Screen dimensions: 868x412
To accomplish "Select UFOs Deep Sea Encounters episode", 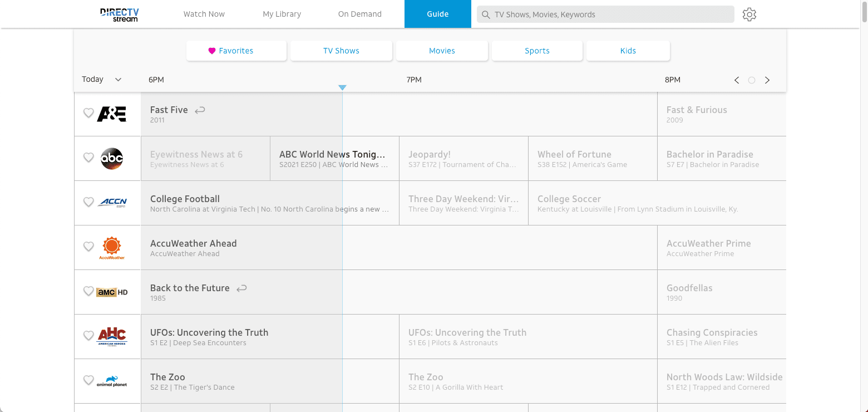I will point(270,337).
